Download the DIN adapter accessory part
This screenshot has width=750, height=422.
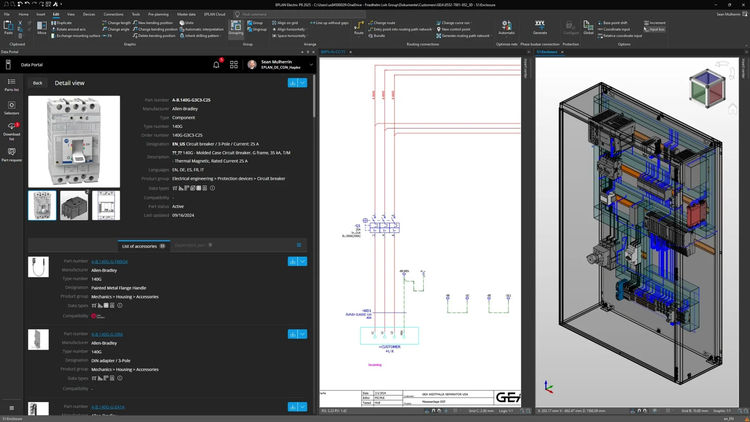(x=292, y=334)
